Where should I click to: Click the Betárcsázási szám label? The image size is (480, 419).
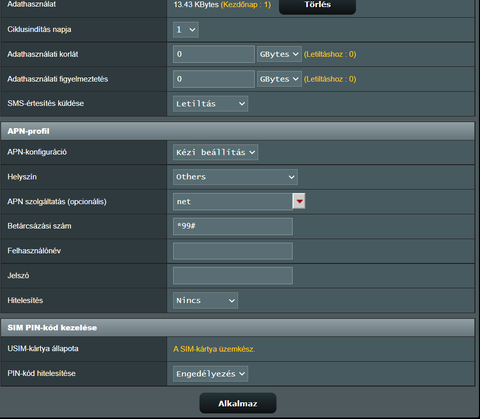coord(39,226)
